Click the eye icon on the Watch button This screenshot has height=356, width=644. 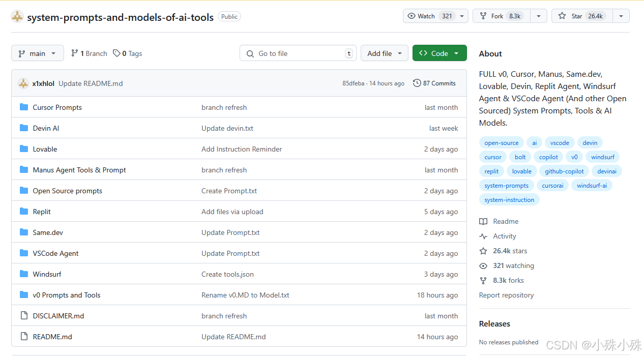[x=412, y=16]
